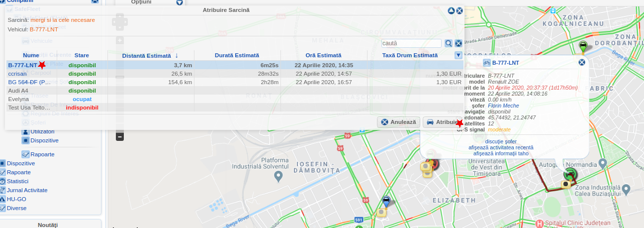Select the BG 564-ĐF vehicle row
Image resolution: width=644 pixels, height=228 pixels.
pyautogui.click(x=235, y=82)
